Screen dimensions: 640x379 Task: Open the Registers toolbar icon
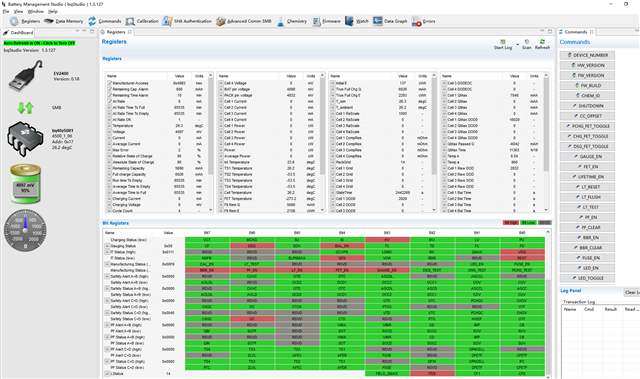coord(14,21)
